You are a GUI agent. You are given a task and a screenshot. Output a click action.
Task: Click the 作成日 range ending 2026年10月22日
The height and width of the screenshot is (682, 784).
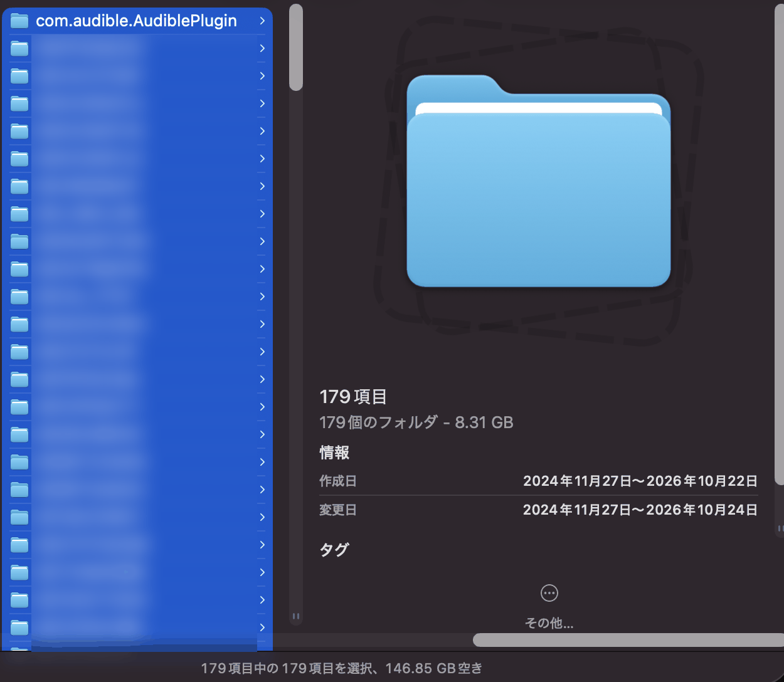pyautogui.click(x=640, y=481)
